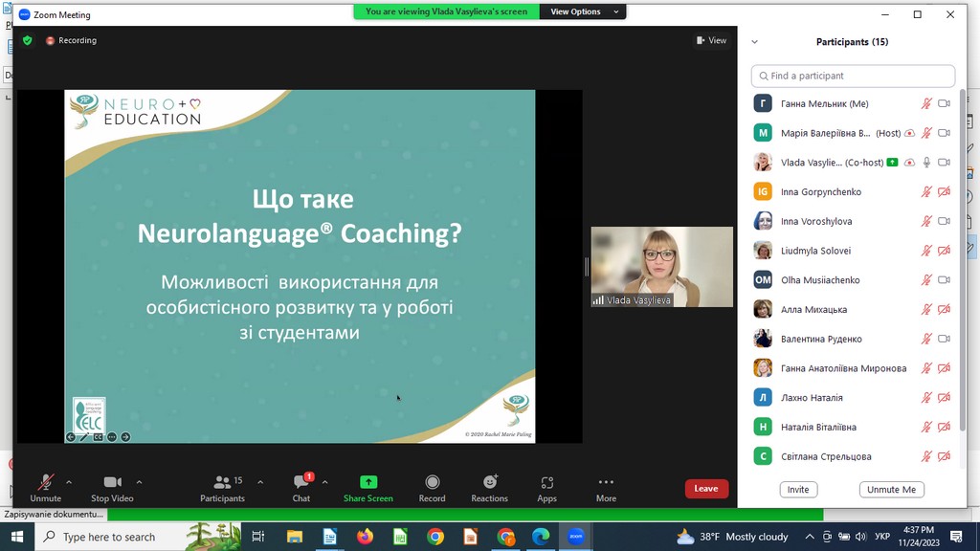The image size is (980, 551).
Task: Click the Invite button
Action: pos(798,489)
